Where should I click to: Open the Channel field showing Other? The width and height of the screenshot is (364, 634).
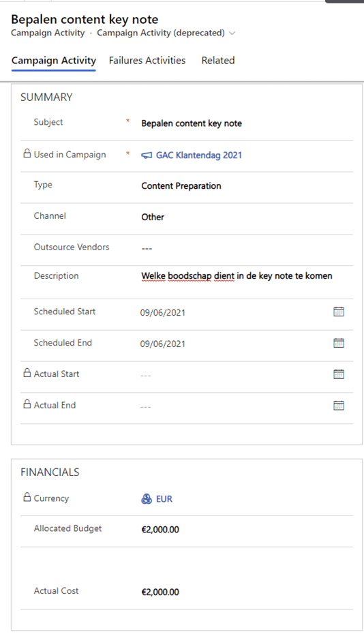pos(153,217)
